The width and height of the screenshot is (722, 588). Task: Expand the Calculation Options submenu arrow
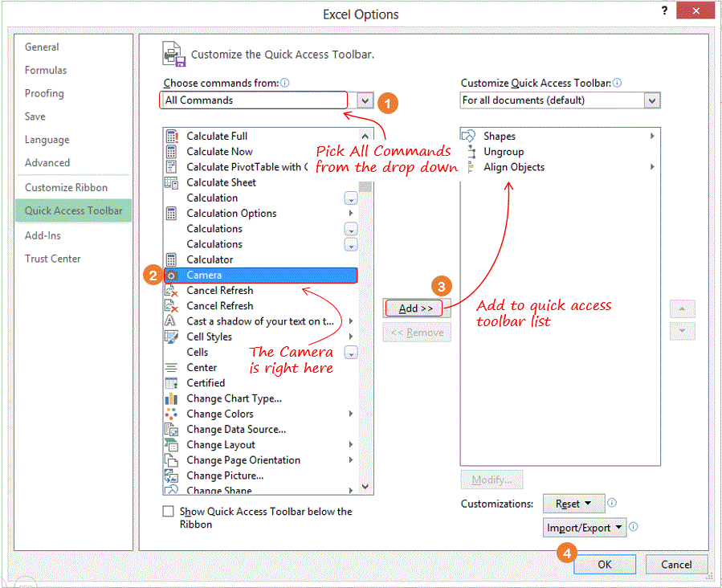point(351,213)
